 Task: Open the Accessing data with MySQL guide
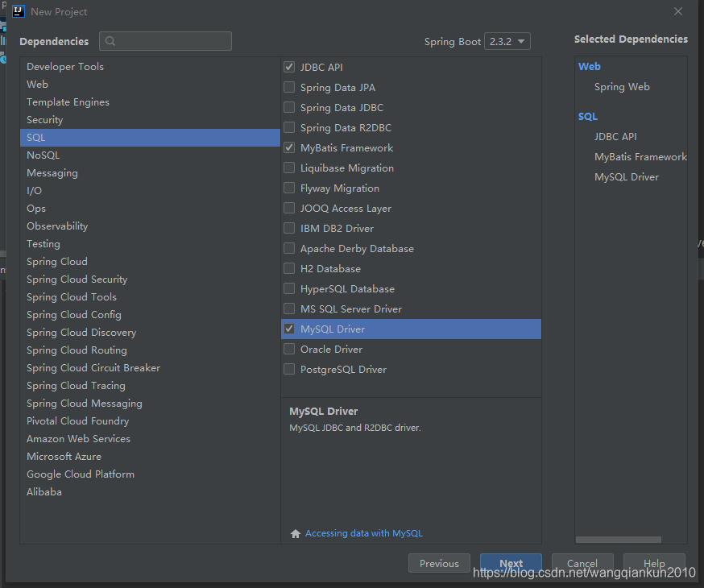pos(364,533)
